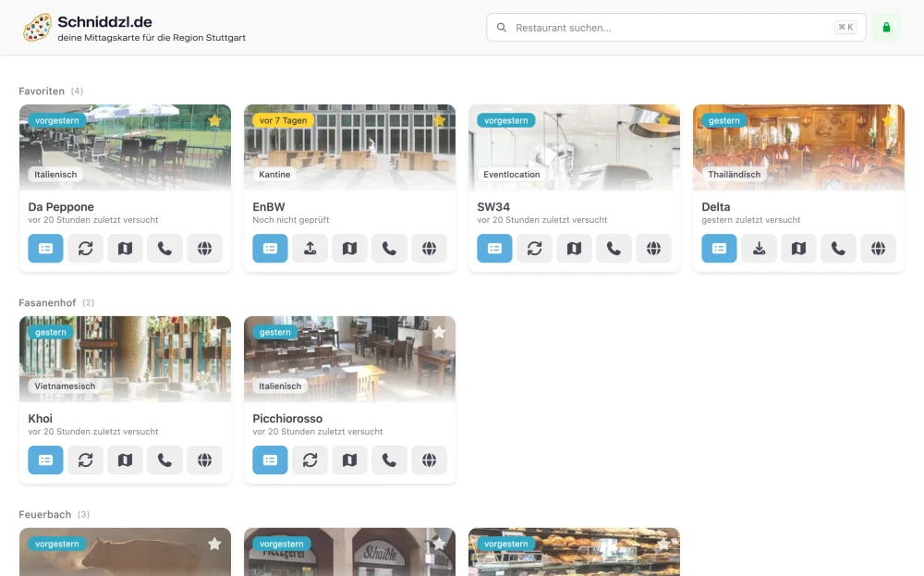924x576 pixels.
Task: Mark Picchiorosso as favorite with star
Action: (439, 332)
